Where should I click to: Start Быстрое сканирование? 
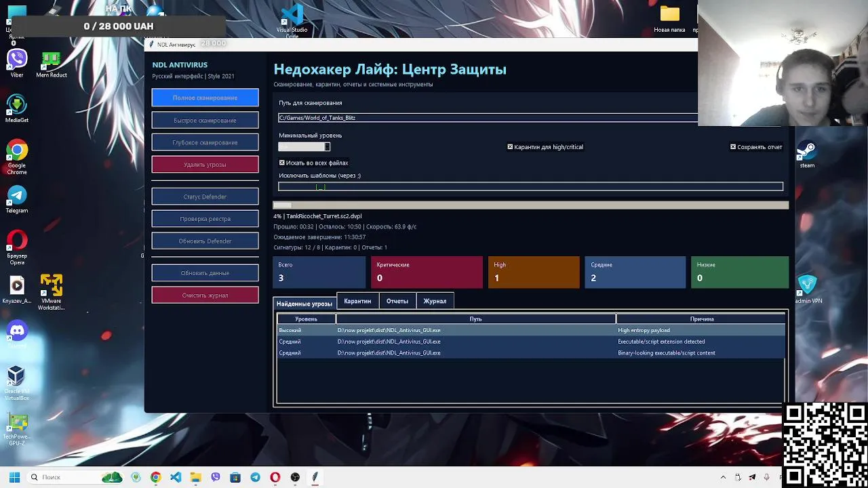coord(205,120)
